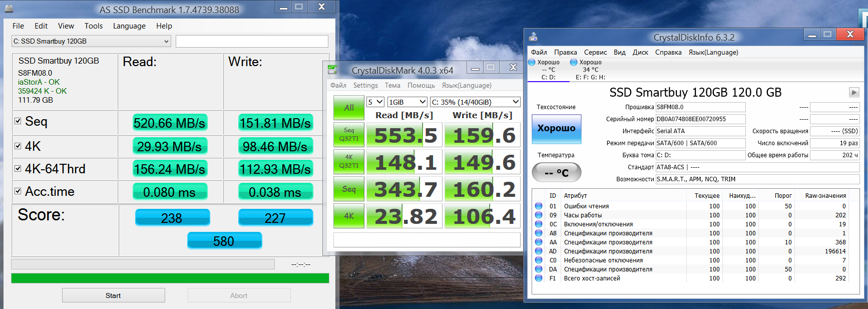Click the C: D: disk health status icon
The width and height of the screenshot is (868, 309).
tap(532, 62)
